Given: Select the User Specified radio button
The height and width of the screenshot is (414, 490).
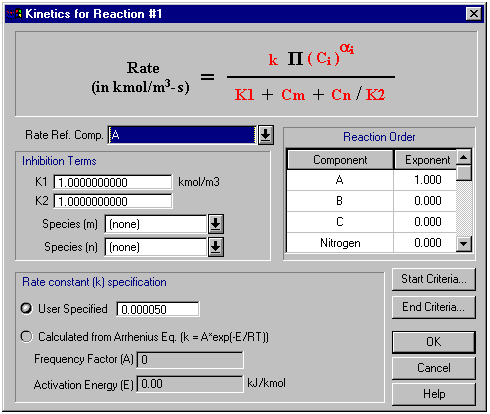Looking at the screenshot, I should pyautogui.click(x=26, y=308).
